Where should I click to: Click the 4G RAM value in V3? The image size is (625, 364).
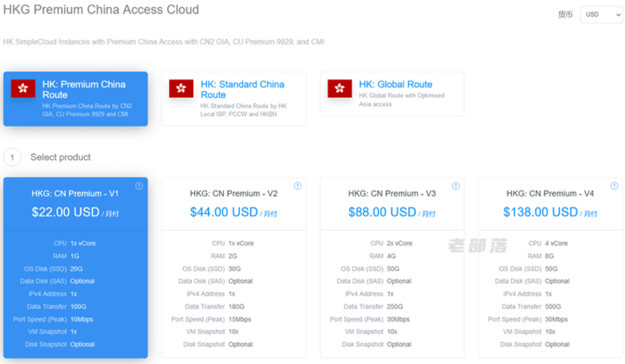click(x=391, y=256)
